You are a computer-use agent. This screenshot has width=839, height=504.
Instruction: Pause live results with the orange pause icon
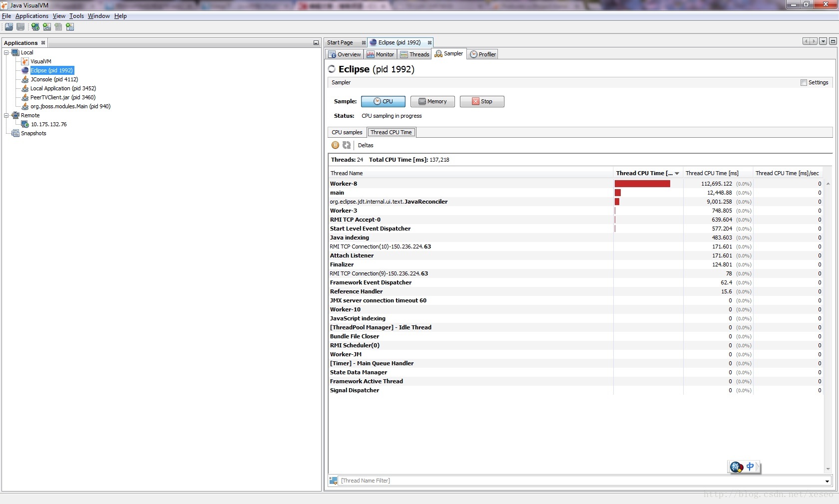coord(336,145)
